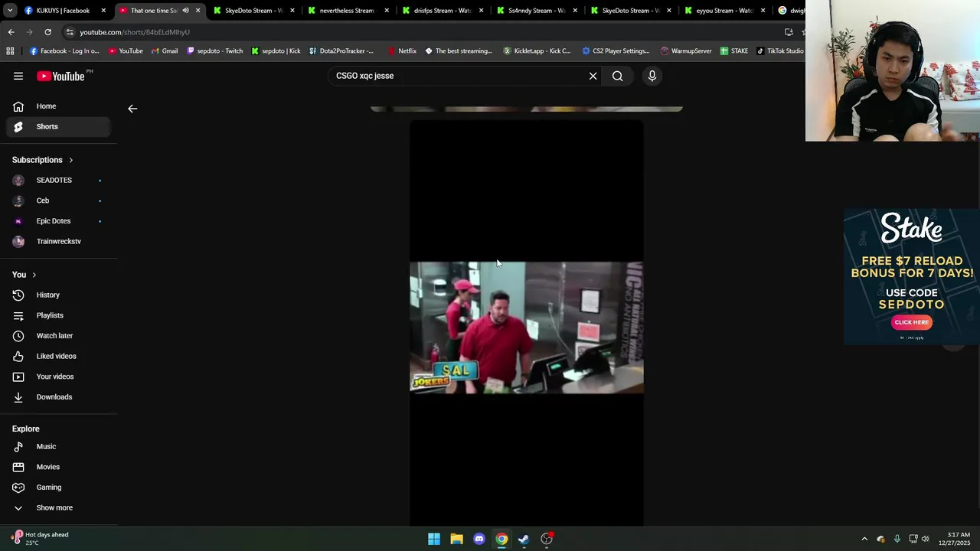This screenshot has height=551, width=980.
Task: Open the YouTube hamburger guide menu
Action: point(18,76)
